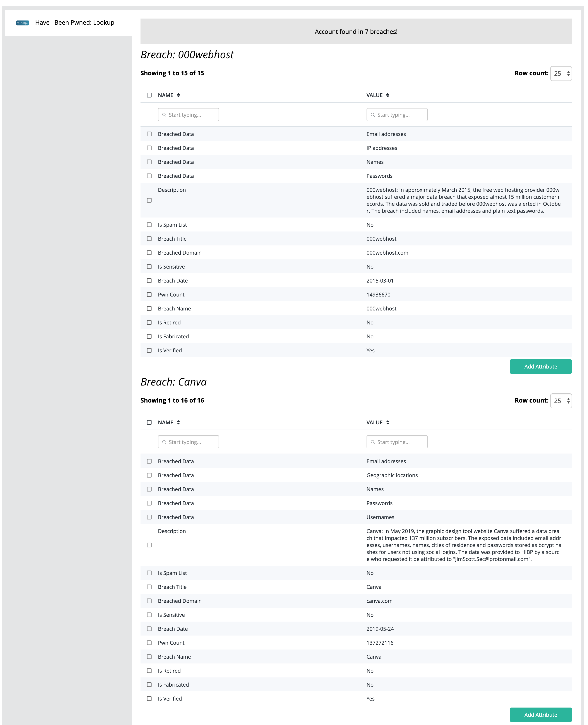Focus NAME filter field in Canva table
The width and height of the screenshot is (588, 725).
[188, 442]
